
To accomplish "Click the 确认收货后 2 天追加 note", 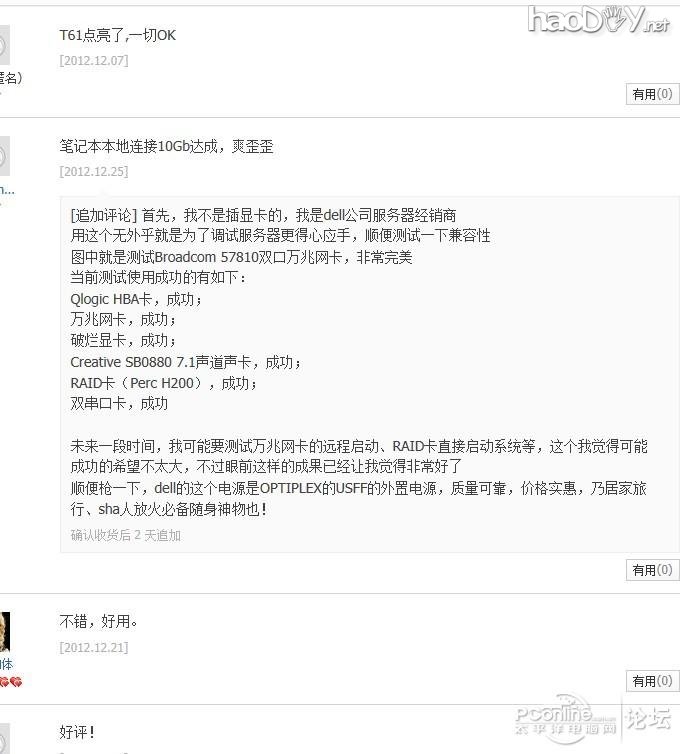I will click(126, 535).
